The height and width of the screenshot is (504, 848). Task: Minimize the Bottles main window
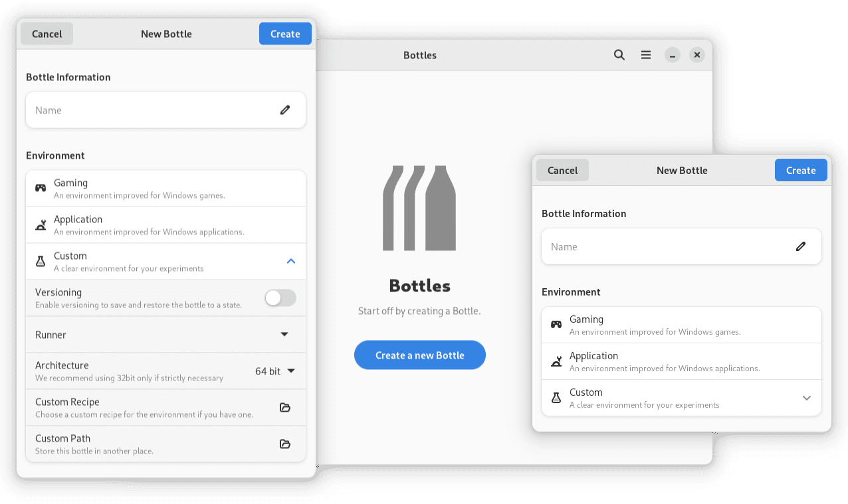pyautogui.click(x=673, y=55)
